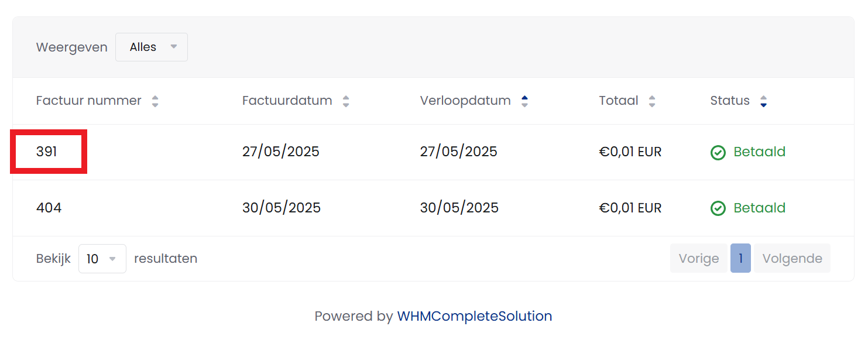Open invoice number 404 row
This screenshot has width=868, height=357.
pyautogui.click(x=49, y=208)
